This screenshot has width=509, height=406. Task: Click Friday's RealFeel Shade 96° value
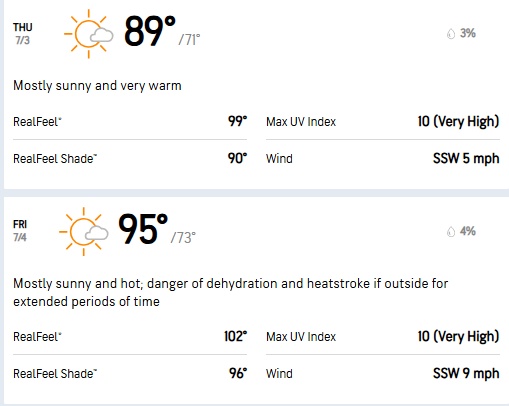[238, 373]
